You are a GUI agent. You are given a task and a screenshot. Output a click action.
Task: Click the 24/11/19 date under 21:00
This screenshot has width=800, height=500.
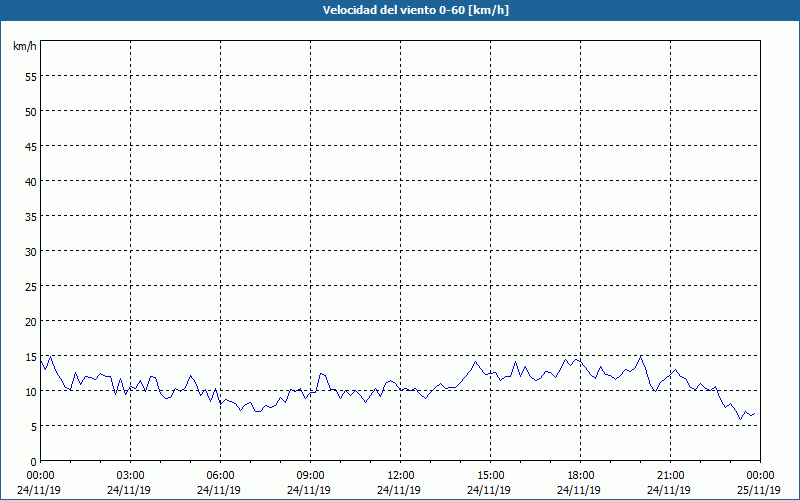[x=669, y=490]
